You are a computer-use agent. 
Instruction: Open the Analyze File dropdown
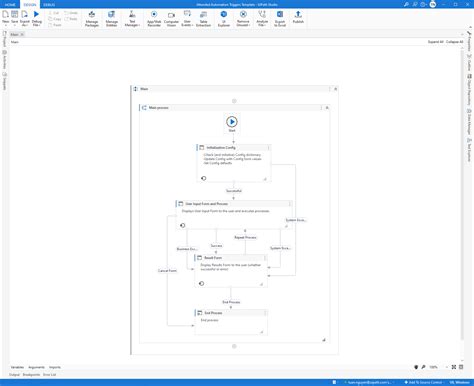262,18
